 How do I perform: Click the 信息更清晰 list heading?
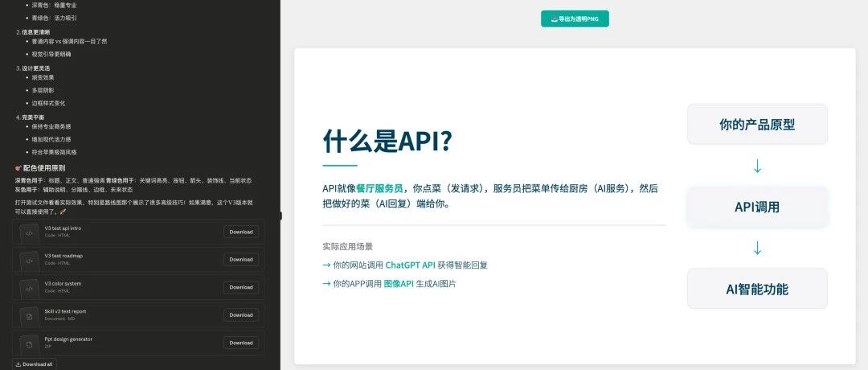(x=36, y=32)
